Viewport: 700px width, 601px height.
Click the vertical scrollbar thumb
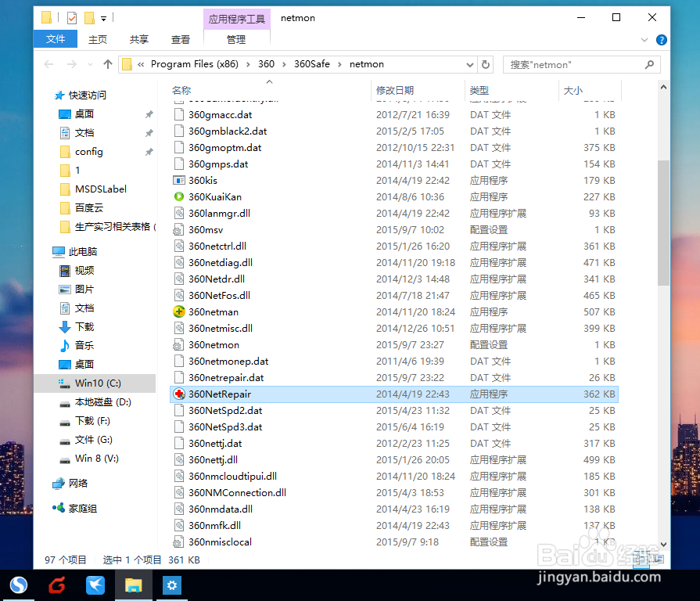tap(663, 222)
